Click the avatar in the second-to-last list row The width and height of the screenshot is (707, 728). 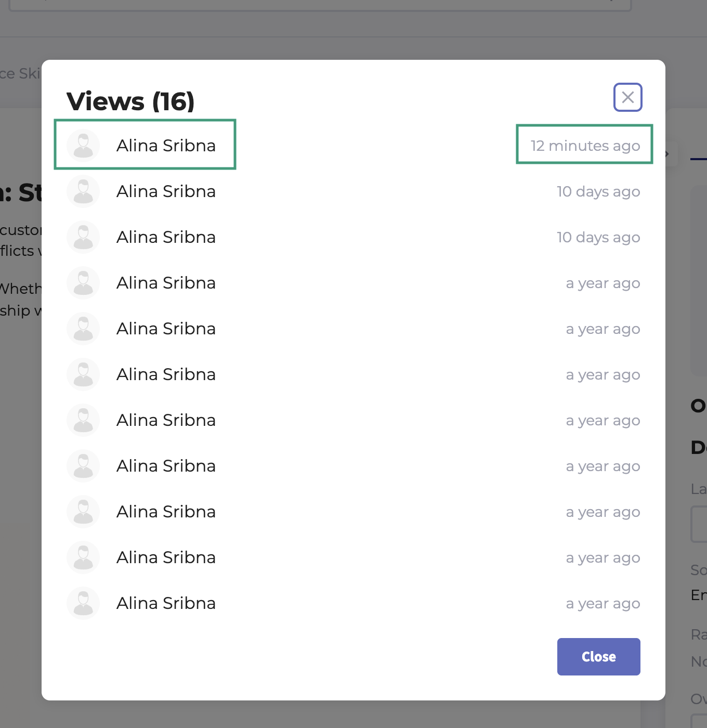(x=83, y=557)
